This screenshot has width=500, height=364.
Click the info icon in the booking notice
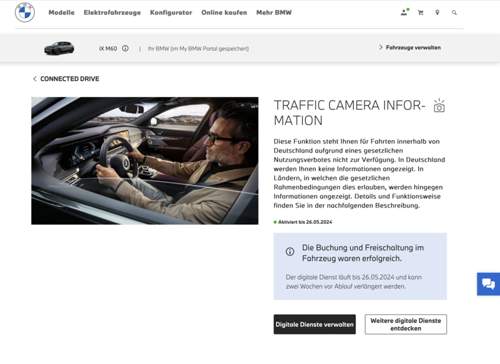click(x=290, y=251)
